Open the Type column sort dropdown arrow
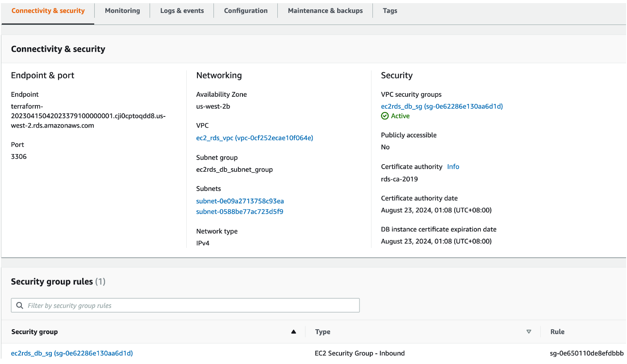The width and height of the screenshot is (627, 364). click(x=529, y=331)
